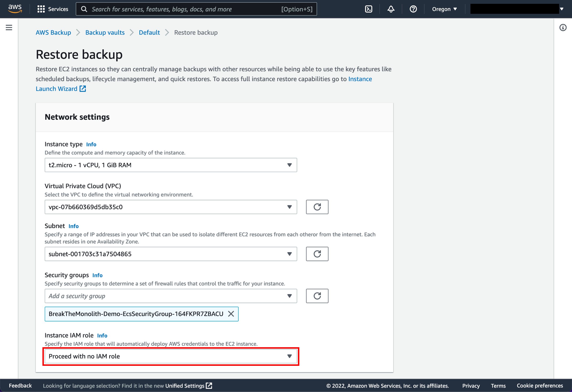572x392 pixels.
Task: Open Info link for Instance IAM role
Action: click(x=102, y=335)
